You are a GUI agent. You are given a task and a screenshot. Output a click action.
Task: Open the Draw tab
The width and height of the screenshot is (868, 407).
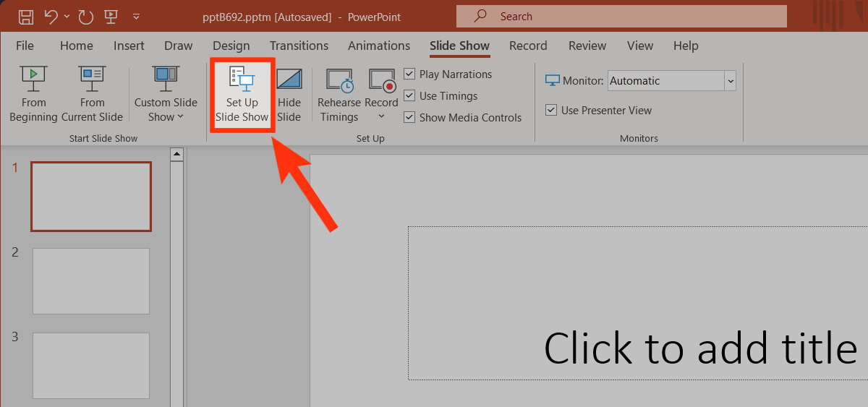[178, 46]
